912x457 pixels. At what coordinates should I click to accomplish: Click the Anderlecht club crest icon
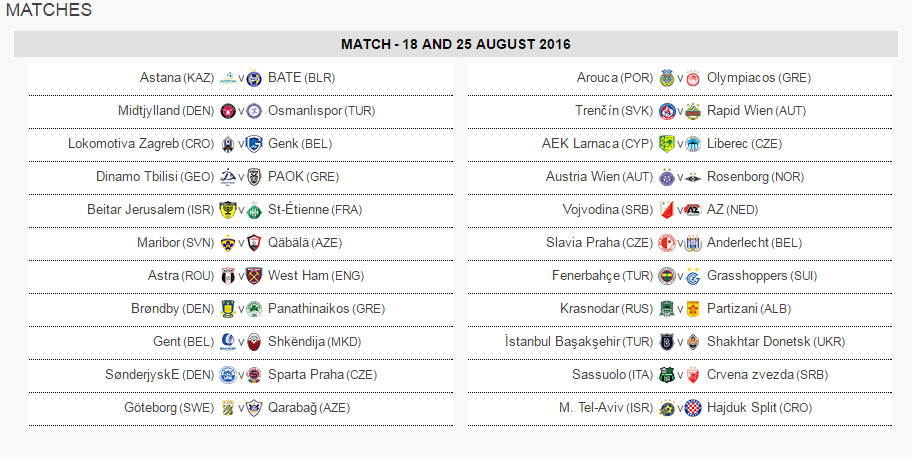point(693,243)
